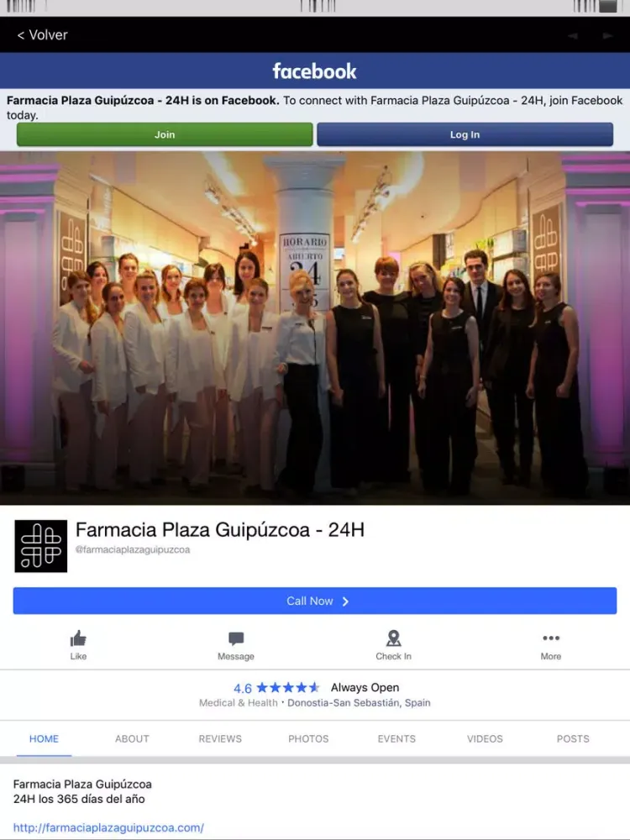
Task: Click the Message speech bubble icon
Action: pyautogui.click(x=236, y=638)
